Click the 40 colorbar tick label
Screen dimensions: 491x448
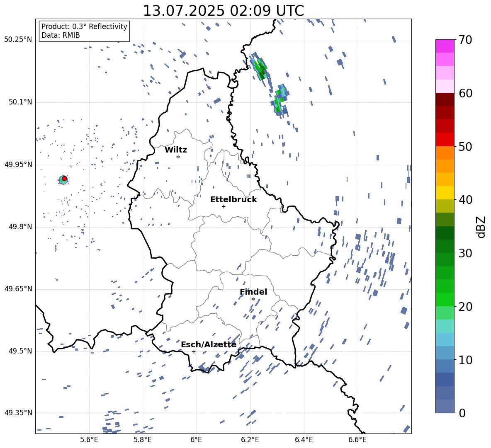pyautogui.click(x=465, y=200)
